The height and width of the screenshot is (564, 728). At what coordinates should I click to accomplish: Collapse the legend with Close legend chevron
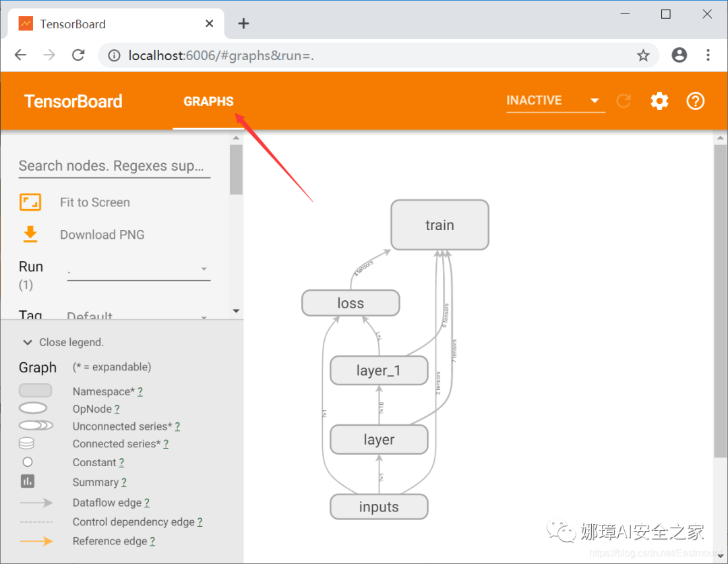click(28, 343)
